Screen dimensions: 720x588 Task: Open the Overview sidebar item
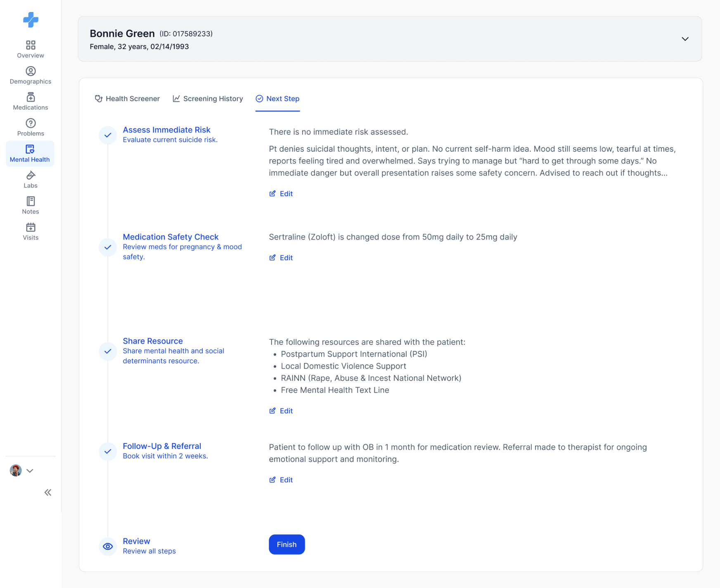(31, 49)
